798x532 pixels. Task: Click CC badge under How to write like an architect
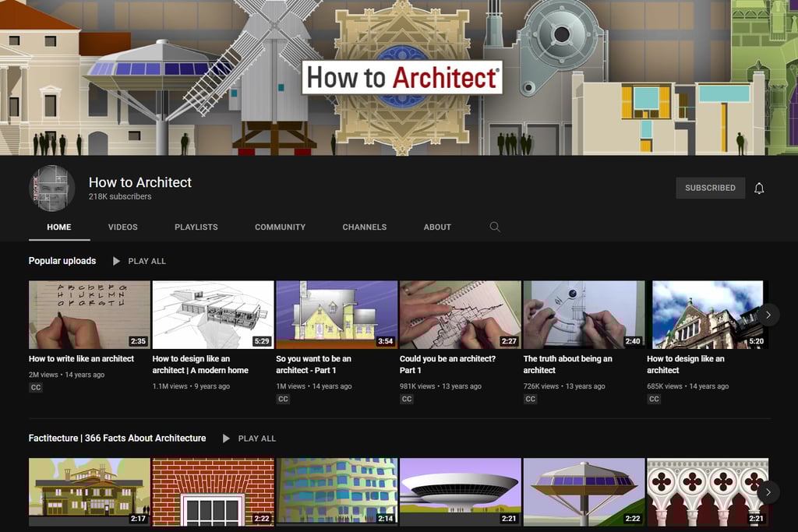[x=36, y=388]
